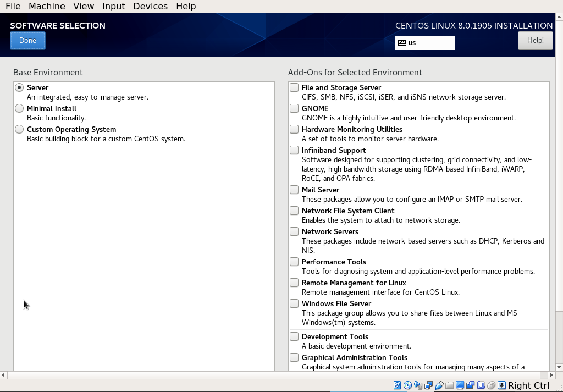Click the shared folders status icon
Image resolution: width=563 pixels, height=392 pixels.
[448, 385]
